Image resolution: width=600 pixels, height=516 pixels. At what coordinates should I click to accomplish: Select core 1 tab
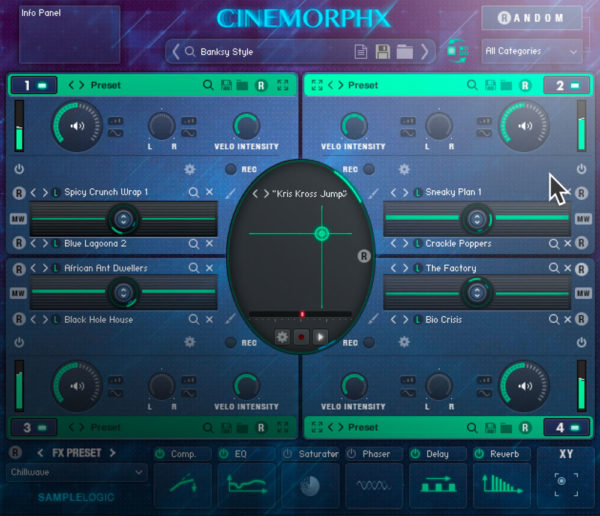[34, 85]
